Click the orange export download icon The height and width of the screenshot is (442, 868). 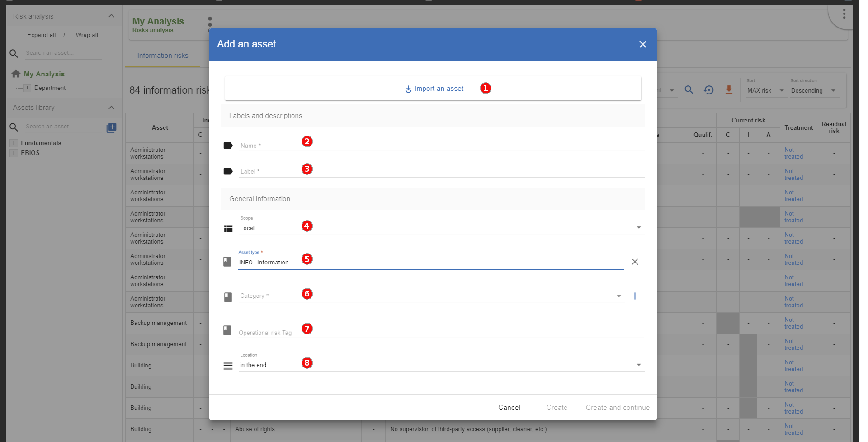(729, 90)
